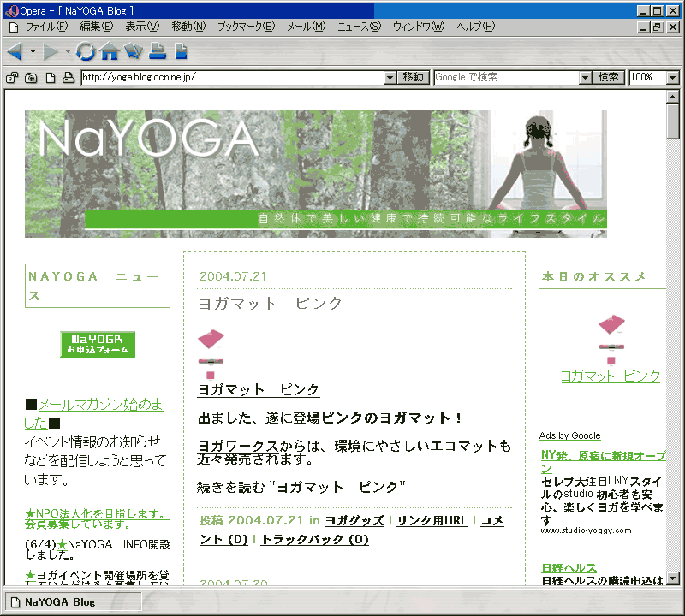The height and width of the screenshot is (616, 685).
Task: Open the ウィンドウ(W) menu
Action: tap(419, 27)
